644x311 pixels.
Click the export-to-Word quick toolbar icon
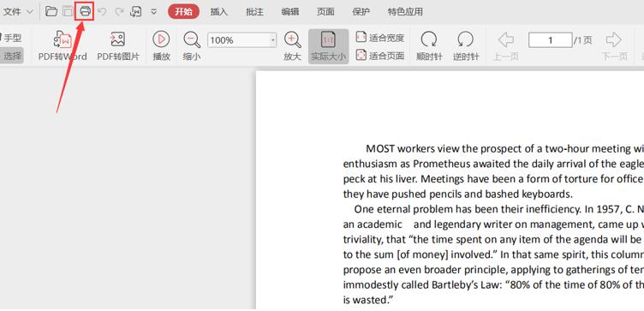coord(135,12)
